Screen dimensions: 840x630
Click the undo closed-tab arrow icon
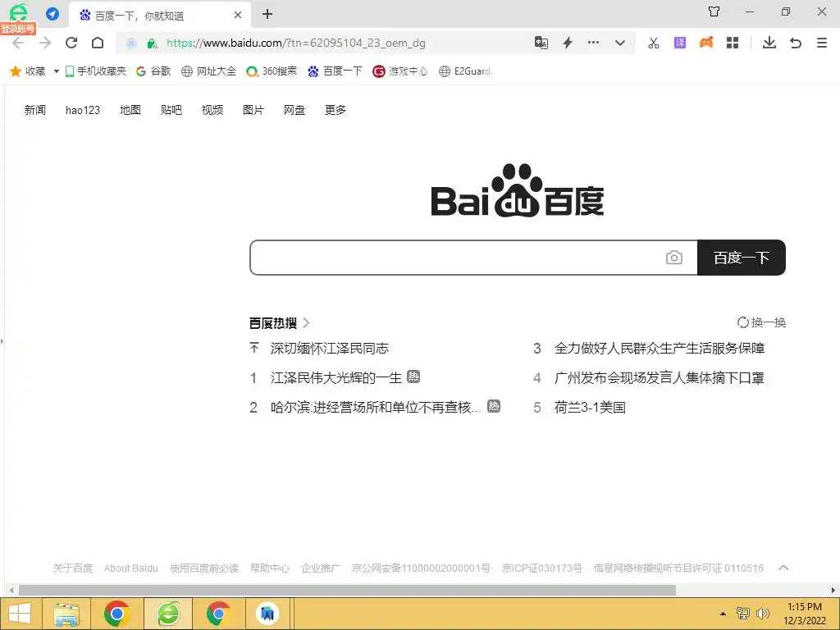[796, 43]
